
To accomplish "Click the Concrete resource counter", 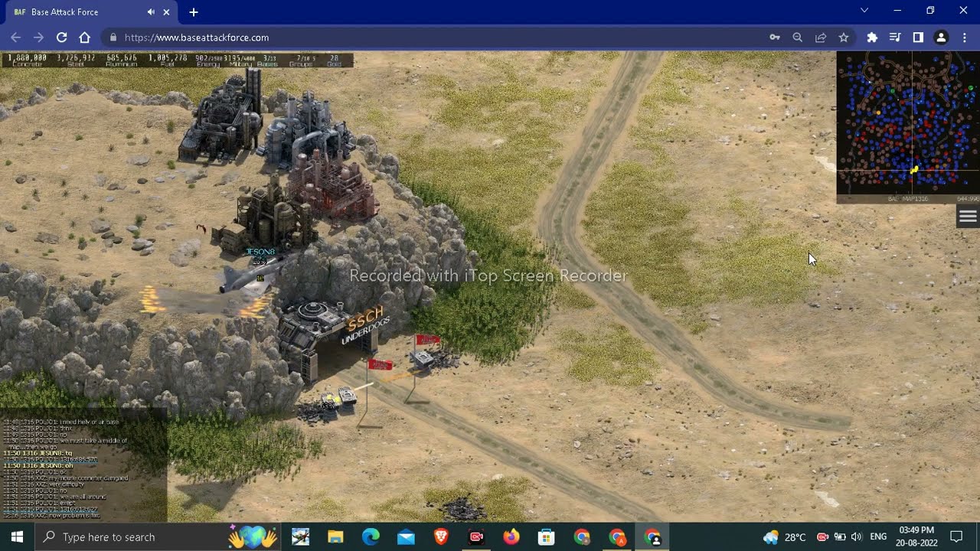I will [x=28, y=60].
